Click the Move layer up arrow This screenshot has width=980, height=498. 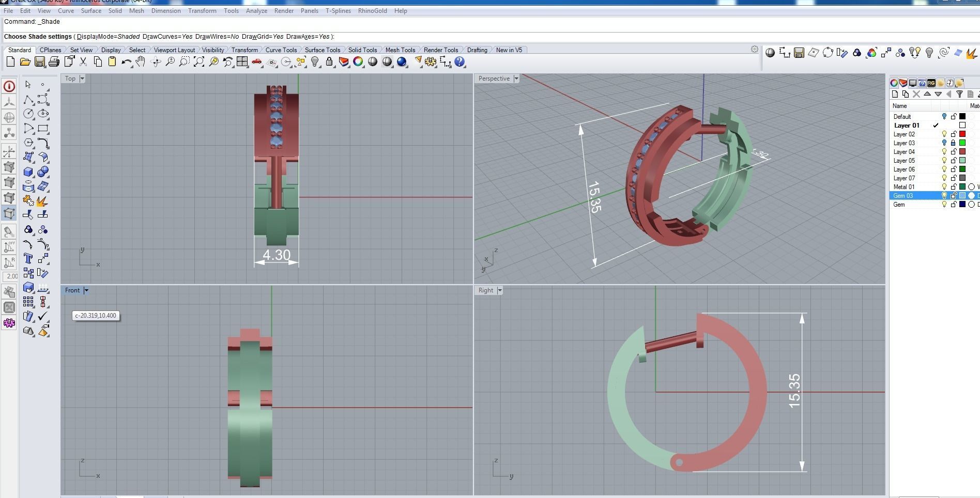pos(927,94)
